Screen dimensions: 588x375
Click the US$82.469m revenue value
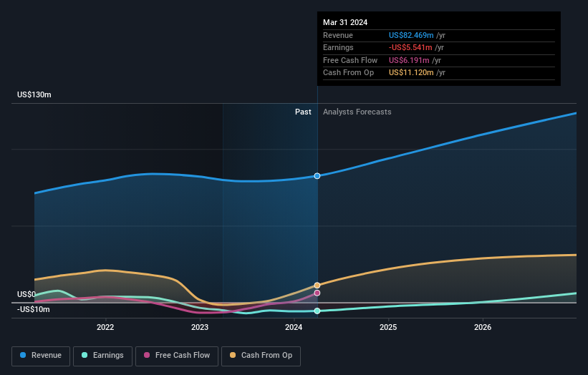[x=411, y=35]
